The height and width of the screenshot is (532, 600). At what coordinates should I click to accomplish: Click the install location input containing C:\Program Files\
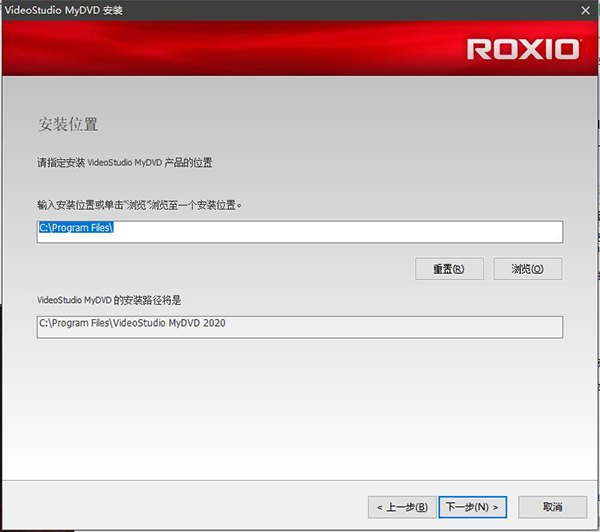pos(300,232)
